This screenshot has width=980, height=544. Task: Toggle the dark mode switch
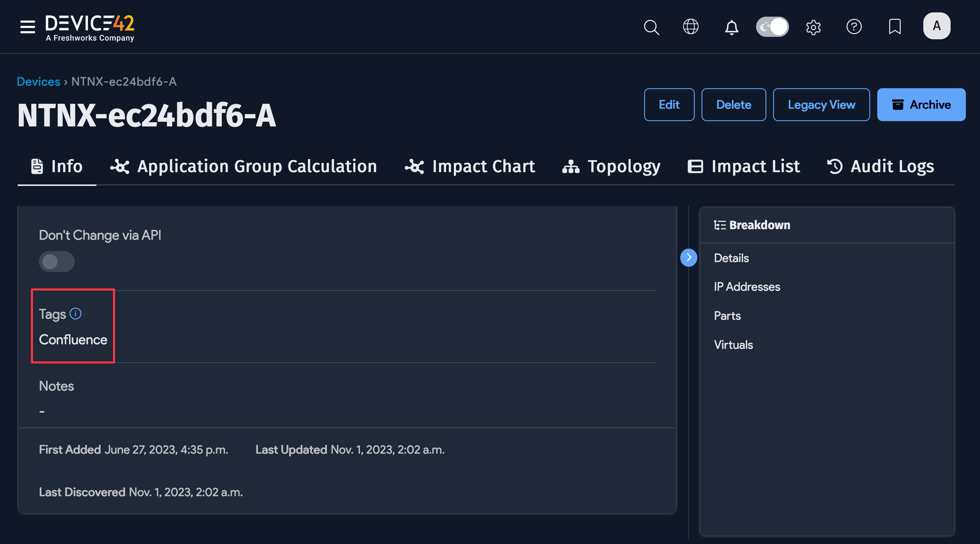(x=772, y=27)
